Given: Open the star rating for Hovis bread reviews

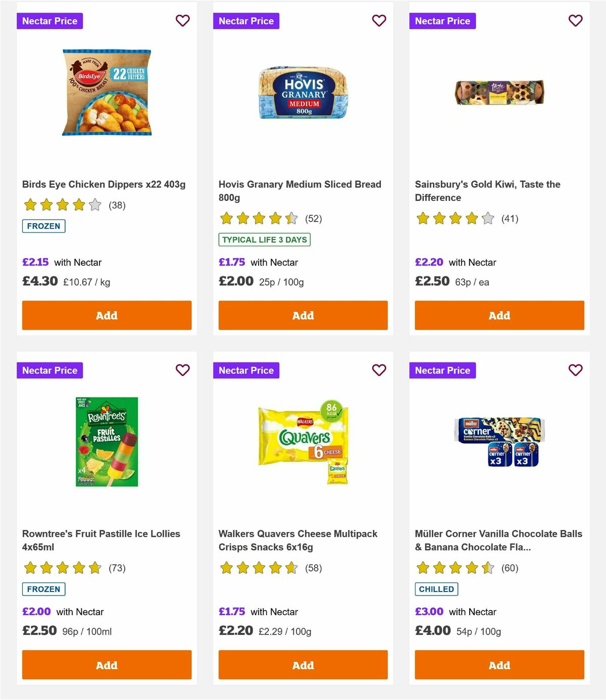Looking at the screenshot, I should pyautogui.click(x=258, y=219).
